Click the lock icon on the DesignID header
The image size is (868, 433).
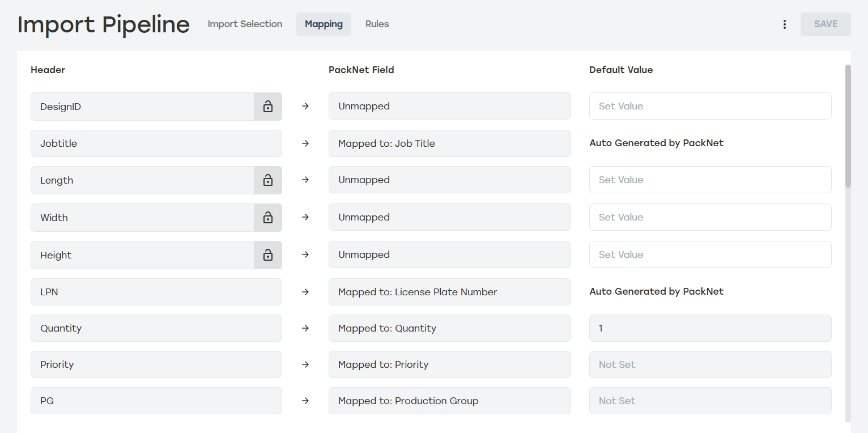[267, 106]
